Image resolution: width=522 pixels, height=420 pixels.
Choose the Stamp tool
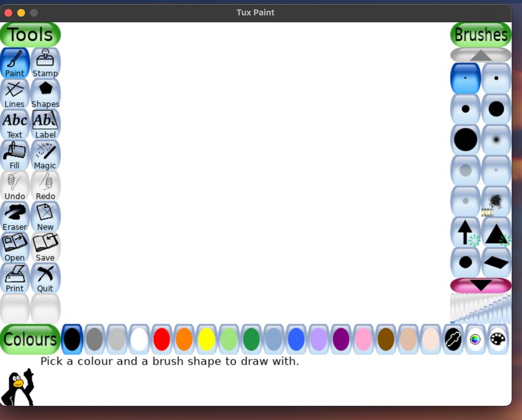(x=45, y=63)
